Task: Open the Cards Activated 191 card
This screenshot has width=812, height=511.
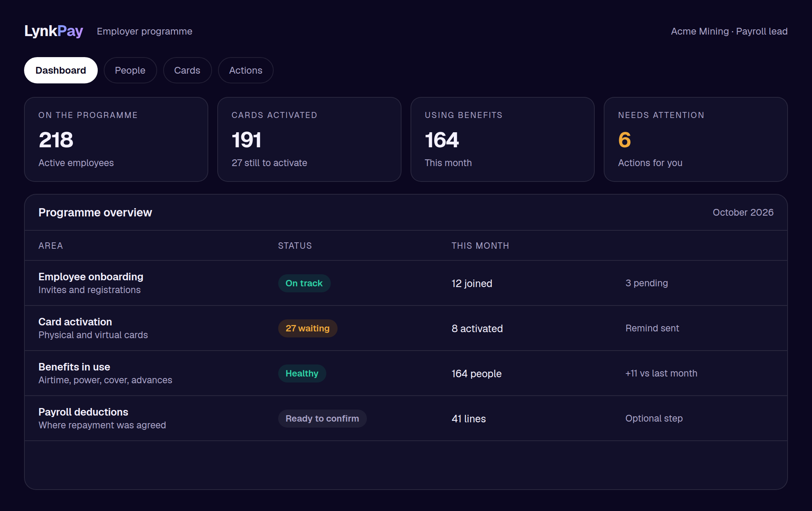Action: click(x=309, y=139)
